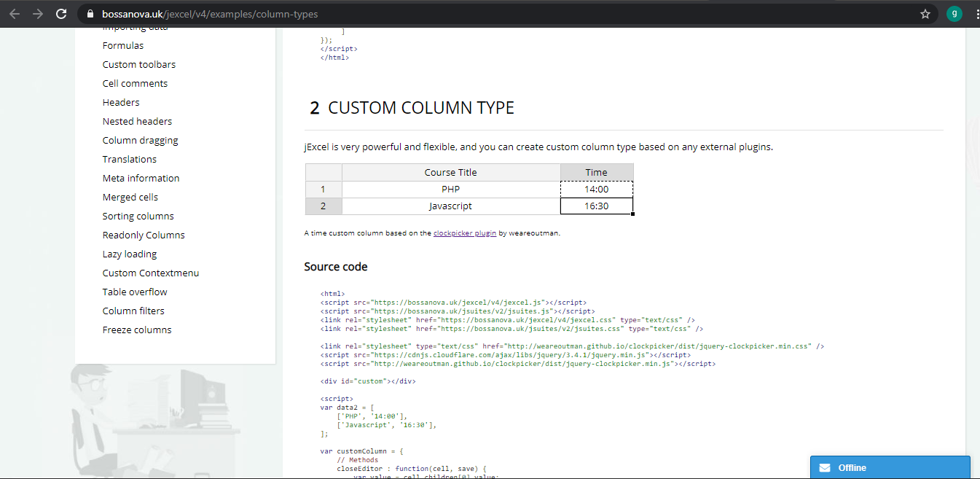Image resolution: width=980 pixels, height=479 pixels.
Task: Open the Formulas example
Action: tap(122, 44)
